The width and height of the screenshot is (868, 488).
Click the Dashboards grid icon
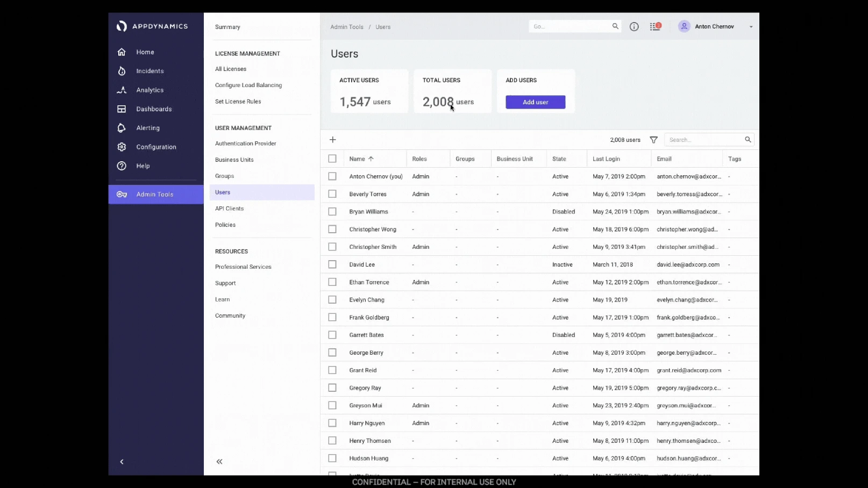tap(122, 109)
